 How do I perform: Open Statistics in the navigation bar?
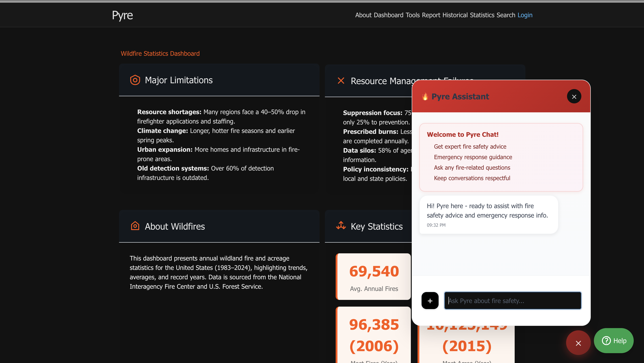(482, 15)
